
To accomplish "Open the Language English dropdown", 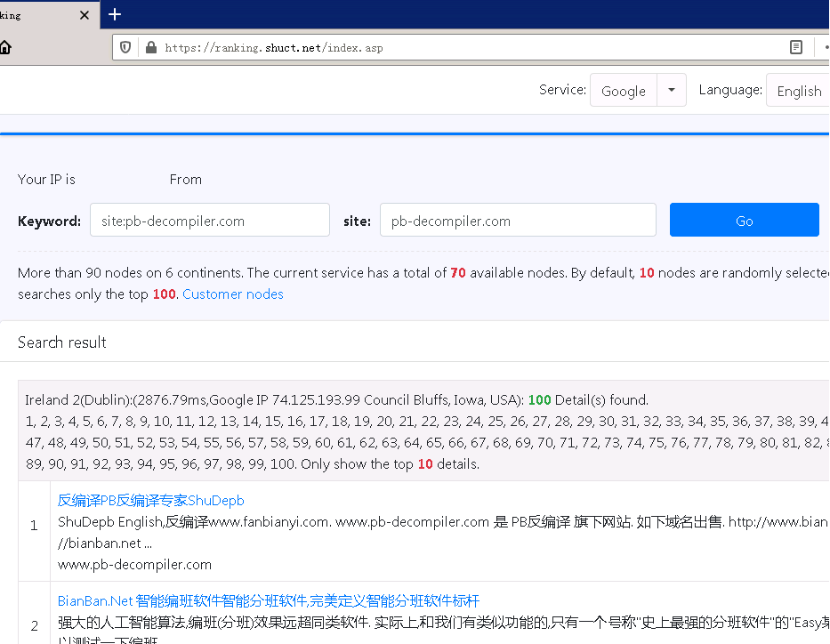I will pyautogui.click(x=798, y=91).
